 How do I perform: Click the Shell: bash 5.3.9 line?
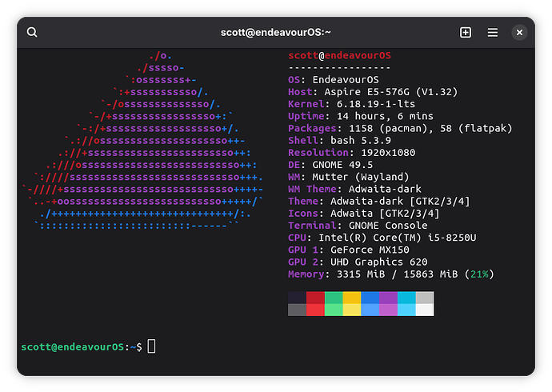coord(339,141)
